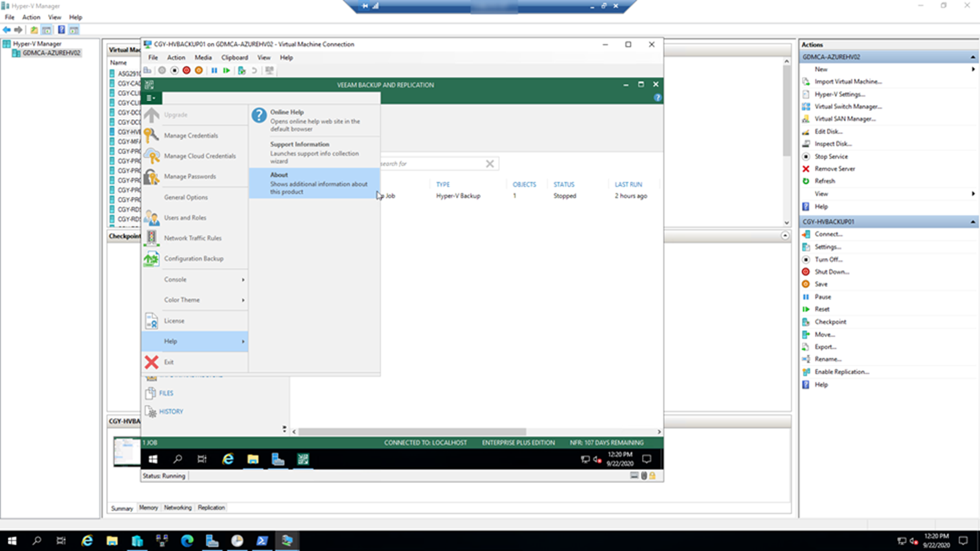Open the Media menu in the VM connection
Screen dimensions: 980x551
click(203, 58)
